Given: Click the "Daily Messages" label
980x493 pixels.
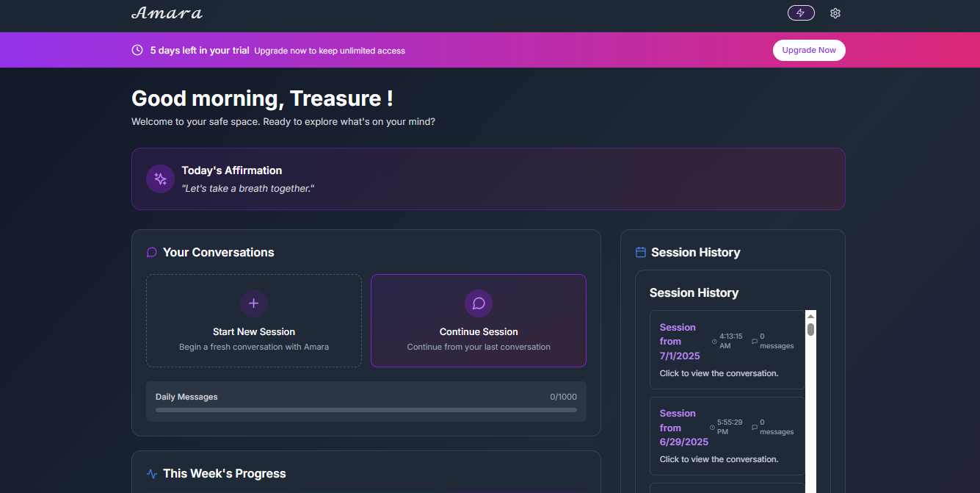Looking at the screenshot, I should 186,397.
